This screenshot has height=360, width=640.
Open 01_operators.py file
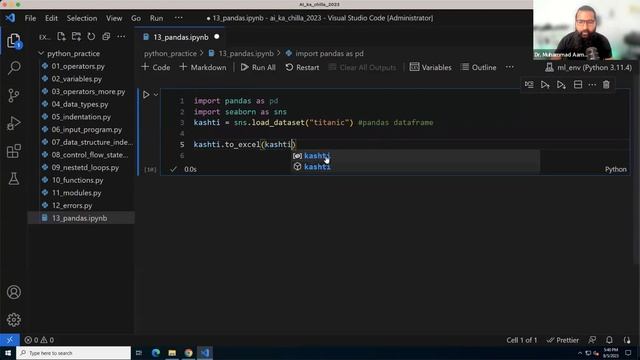78,66
